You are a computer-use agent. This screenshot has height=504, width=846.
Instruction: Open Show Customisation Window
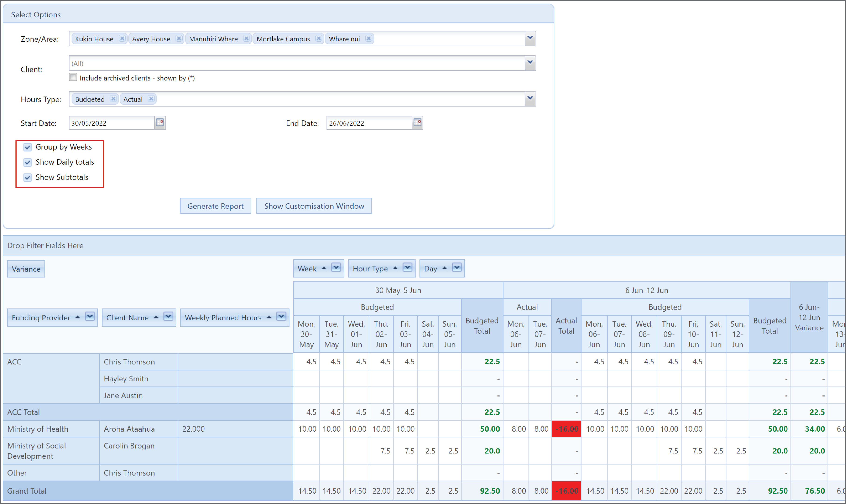pyautogui.click(x=314, y=206)
